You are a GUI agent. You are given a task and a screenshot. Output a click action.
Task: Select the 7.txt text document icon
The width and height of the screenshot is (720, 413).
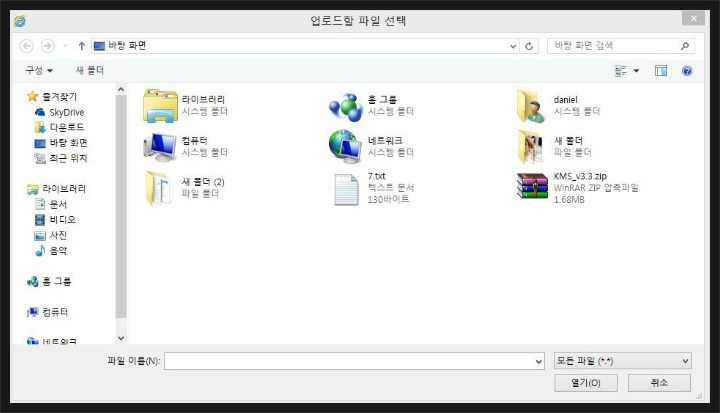point(346,189)
